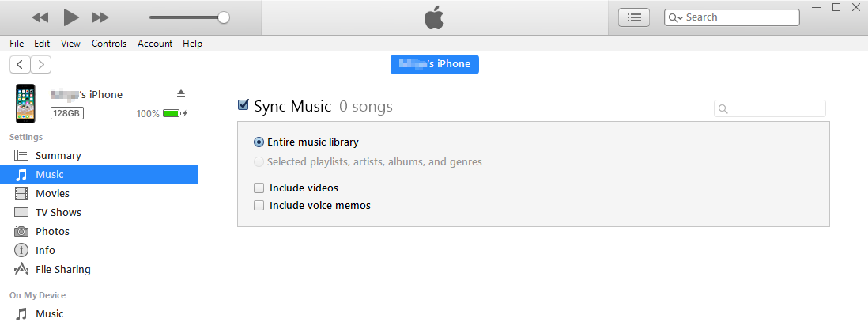
Task: Navigate back with the left chevron button
Action: point(20,64)
